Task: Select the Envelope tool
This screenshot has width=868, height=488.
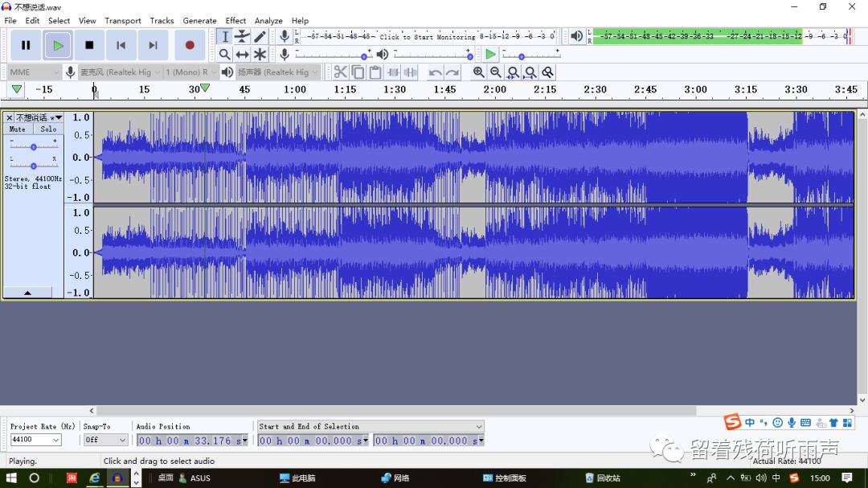Action: click(x=242, y=37)
